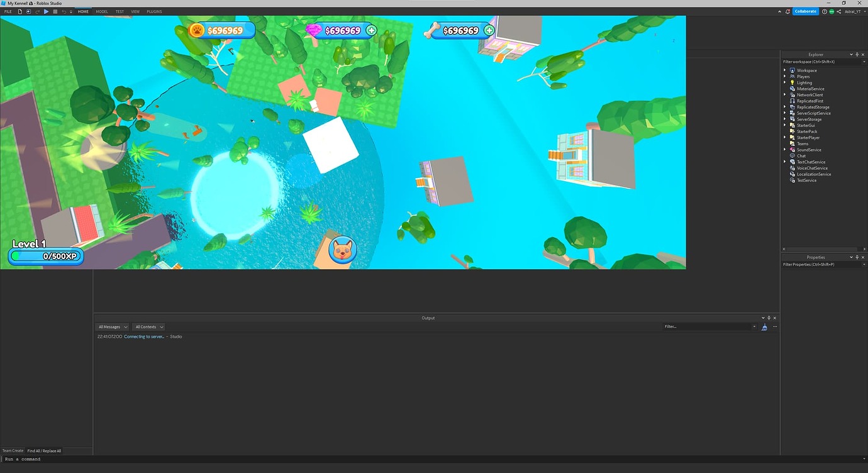The image size is (868, 473).
Task: Switch to the PLUGINS tab
Action: [x=154, y=11]
